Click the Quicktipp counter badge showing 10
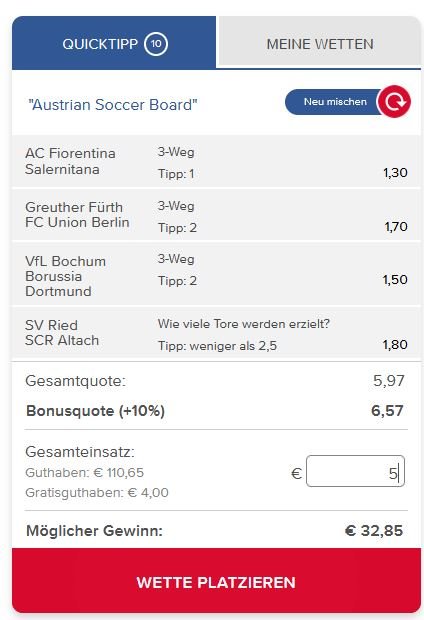 pos(156,44)
